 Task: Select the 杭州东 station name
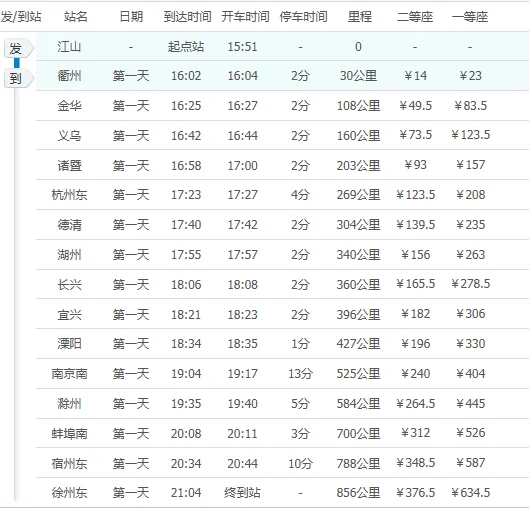coord(69,195)
